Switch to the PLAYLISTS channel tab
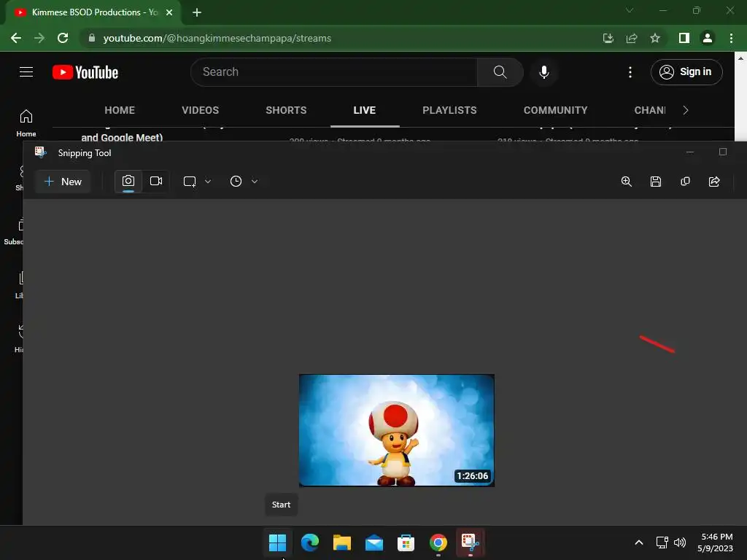 click(x=449, y=110)
